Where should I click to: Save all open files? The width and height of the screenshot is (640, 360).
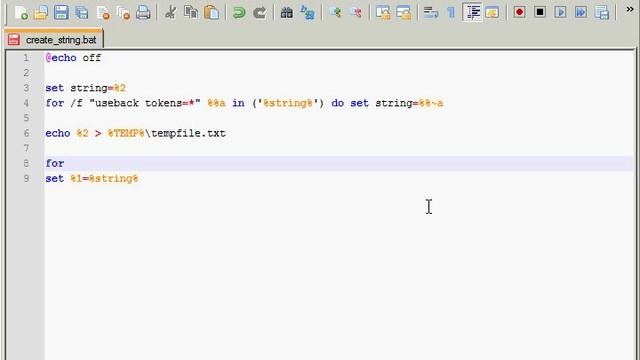click(x=82, y=13)
